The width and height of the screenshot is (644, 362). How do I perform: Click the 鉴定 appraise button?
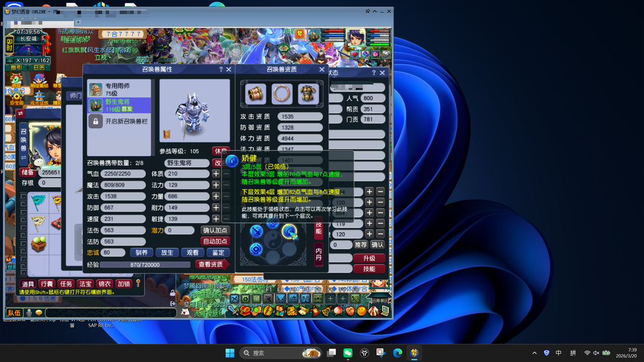(218, 252)
